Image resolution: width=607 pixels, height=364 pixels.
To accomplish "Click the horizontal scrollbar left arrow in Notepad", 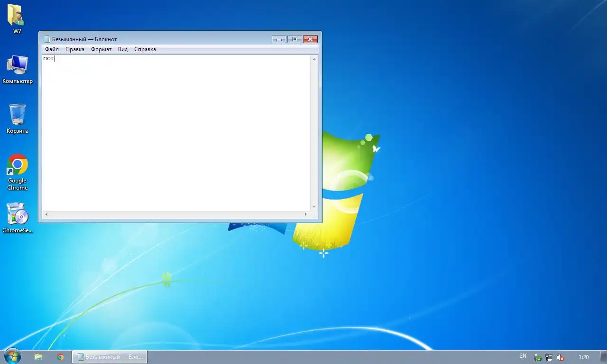I will click(46, 215).
